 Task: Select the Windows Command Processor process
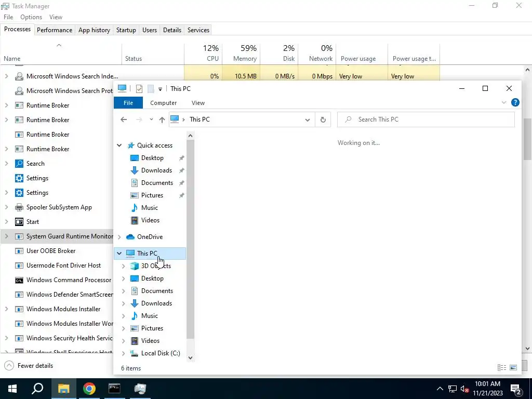coord(69,280)
